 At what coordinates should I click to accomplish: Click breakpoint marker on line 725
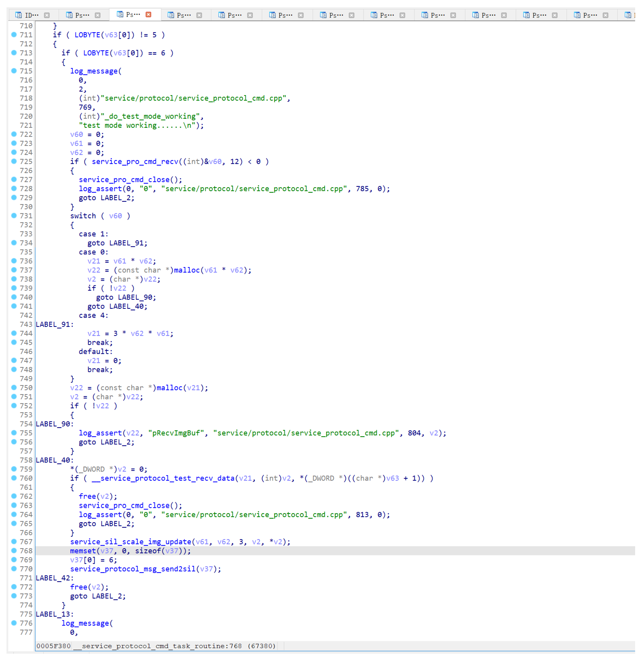click(14, 161)
